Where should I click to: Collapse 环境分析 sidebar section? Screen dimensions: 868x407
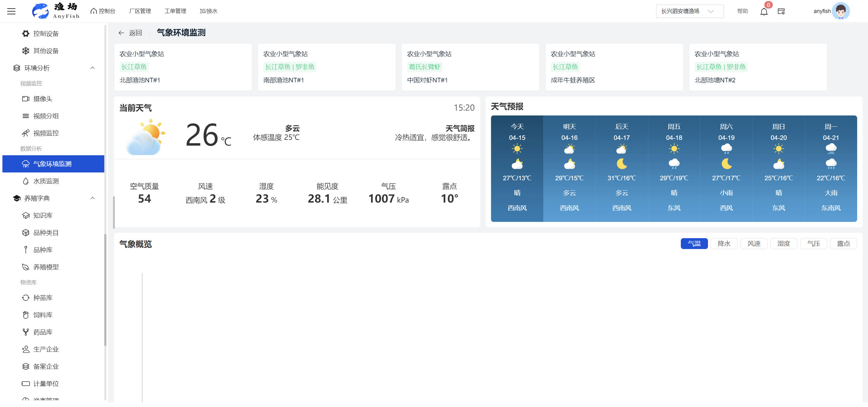coord(92,68)
